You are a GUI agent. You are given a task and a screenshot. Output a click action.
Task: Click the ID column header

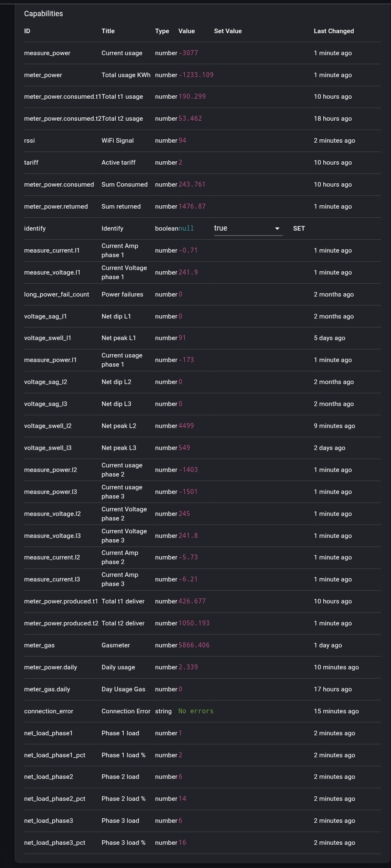[27, 31]
